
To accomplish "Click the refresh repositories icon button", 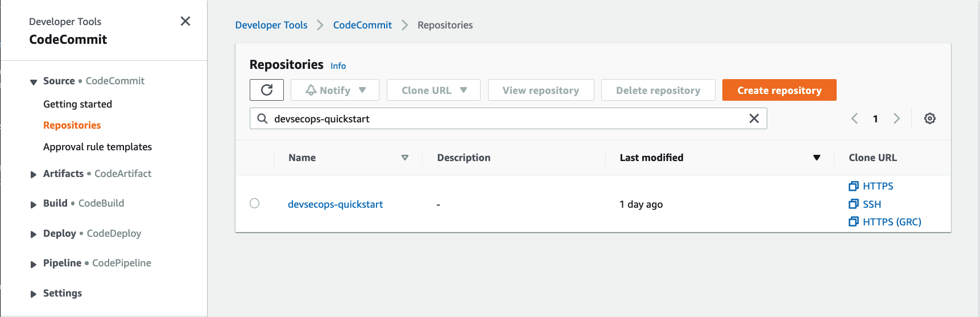I will pos(267,90).
